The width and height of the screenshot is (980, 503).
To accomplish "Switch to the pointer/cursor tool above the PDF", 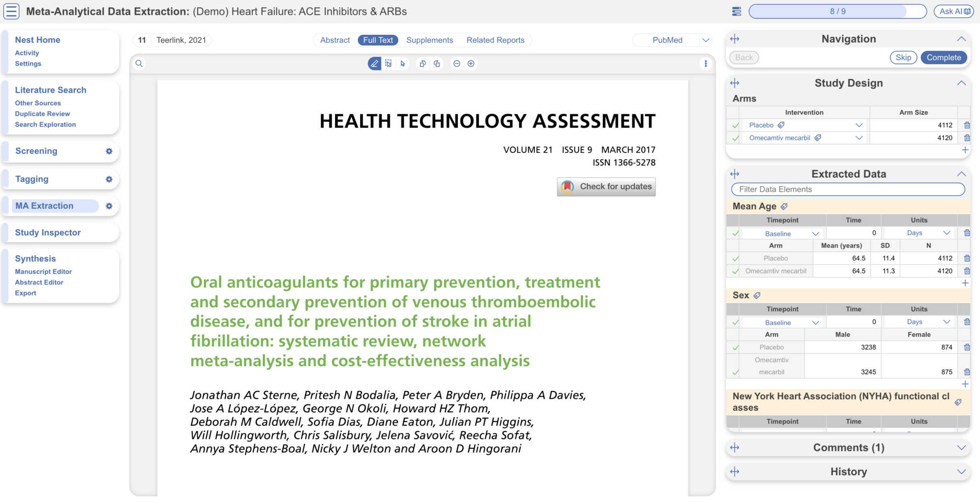I will click(x=402, y=63).
